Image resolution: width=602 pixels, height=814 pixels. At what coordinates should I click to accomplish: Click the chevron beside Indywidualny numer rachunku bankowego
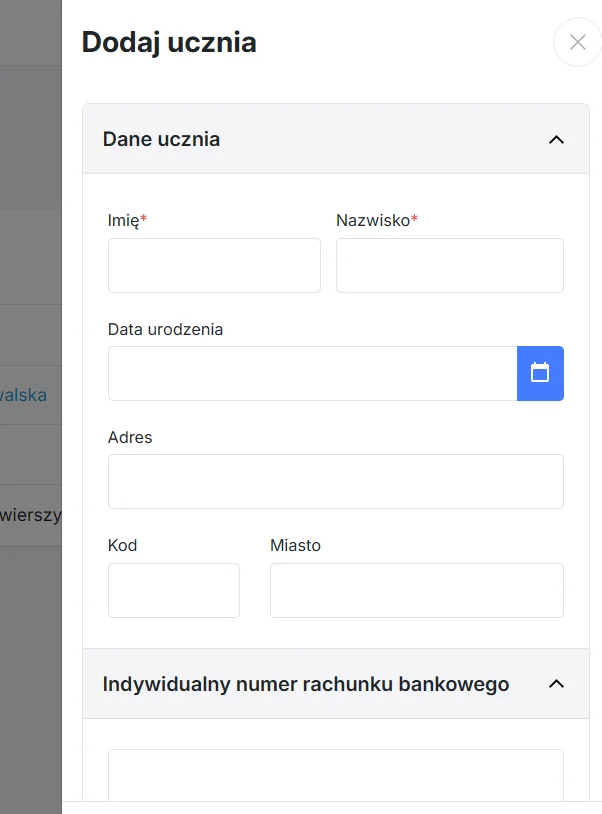click(557, 684)
